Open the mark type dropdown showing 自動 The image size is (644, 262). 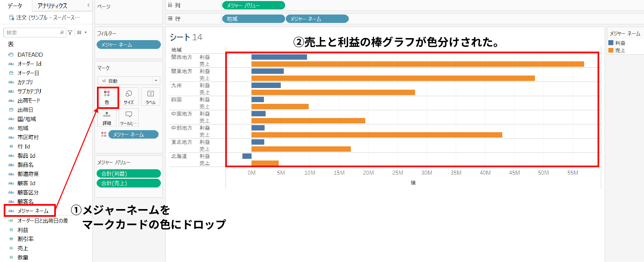(129, 81)
